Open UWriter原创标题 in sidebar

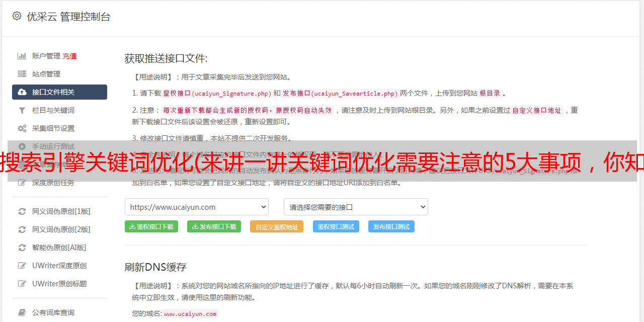pyautogui.click(x=59, y=284)
